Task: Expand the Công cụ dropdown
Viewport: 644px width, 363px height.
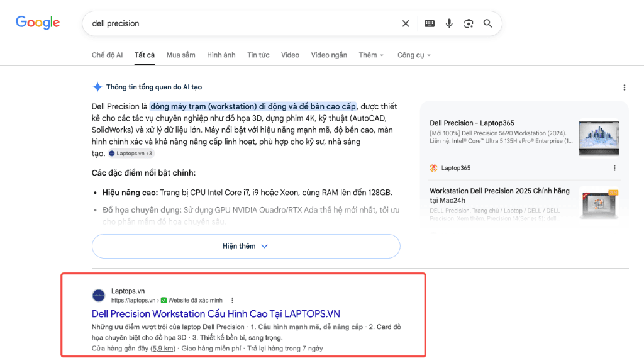Action: pos(414,55)
